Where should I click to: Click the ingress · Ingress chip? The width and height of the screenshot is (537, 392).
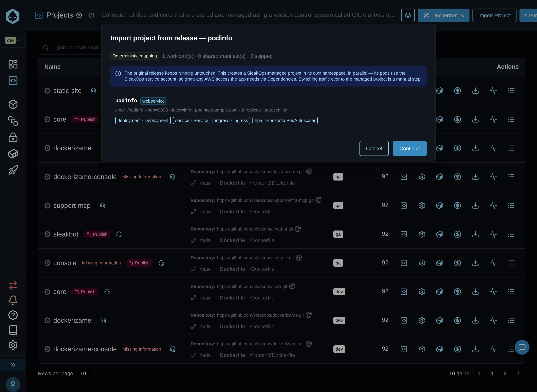click(x=231, y=120)
